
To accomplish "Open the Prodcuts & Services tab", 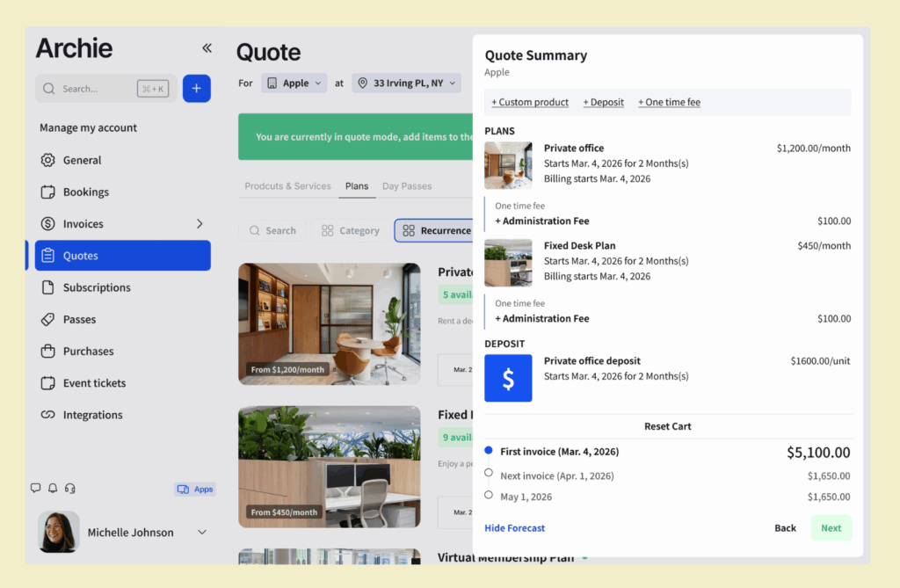I will [287, 185].
